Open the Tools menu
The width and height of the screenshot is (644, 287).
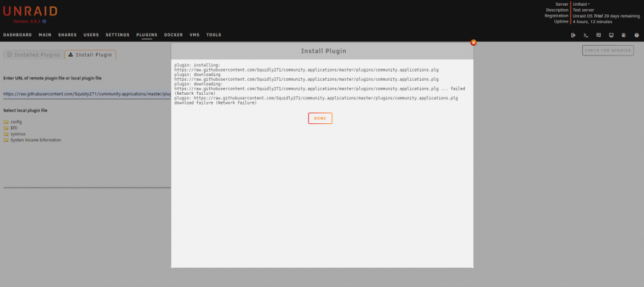point(214,35)
